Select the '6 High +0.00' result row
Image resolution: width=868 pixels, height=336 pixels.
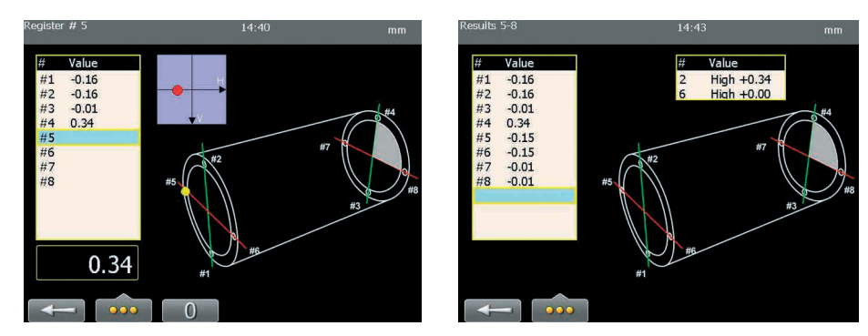pos(730,94)
